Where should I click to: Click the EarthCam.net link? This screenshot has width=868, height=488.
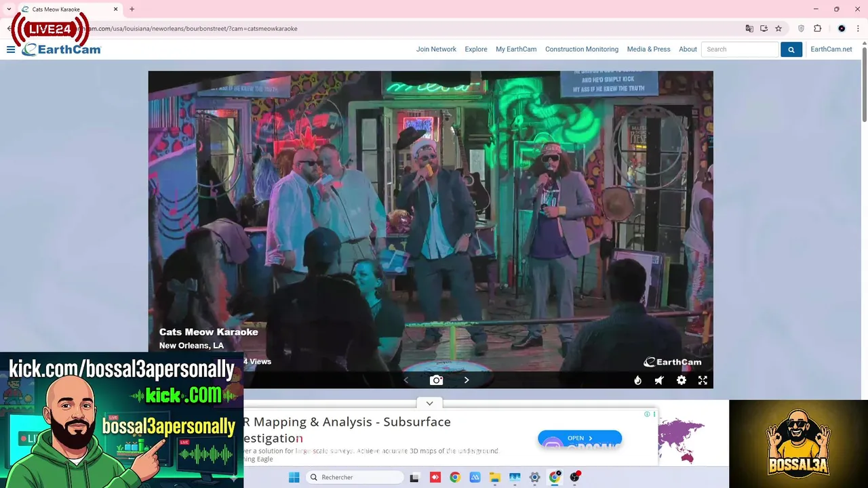831,49
